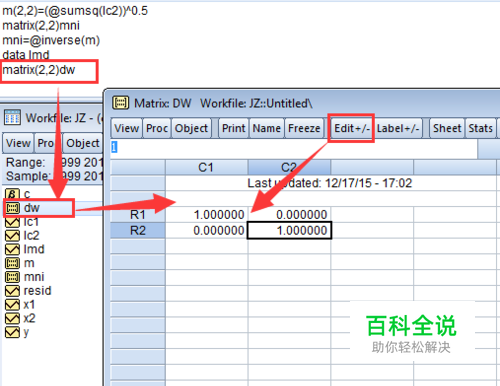Select column header C1
Image resolution: width=500 pixels, height=386 pixels.
click(x=206, y=167)
